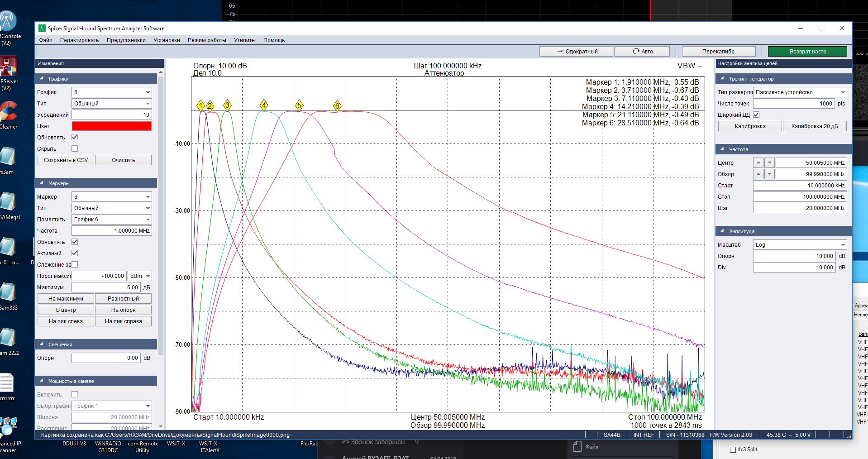
Task: Open the Режим работы menu
Action: 206,40
